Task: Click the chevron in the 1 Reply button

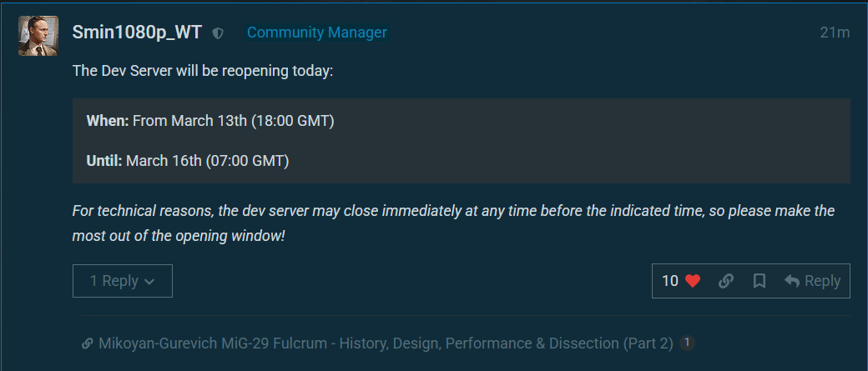Action: click(149, 282)
